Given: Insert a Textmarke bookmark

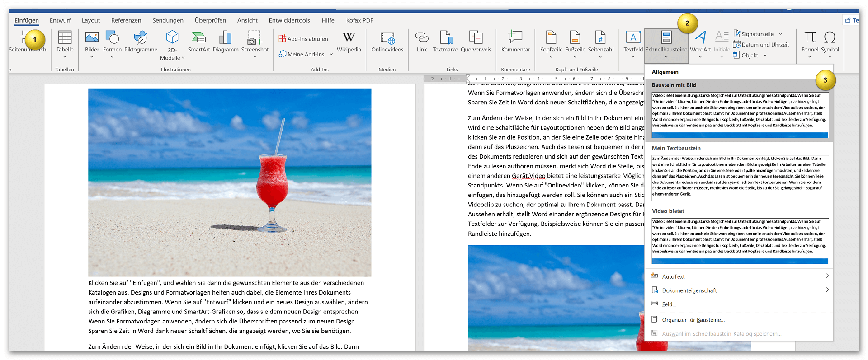Looking at the screenshot, I should [445, 42].
